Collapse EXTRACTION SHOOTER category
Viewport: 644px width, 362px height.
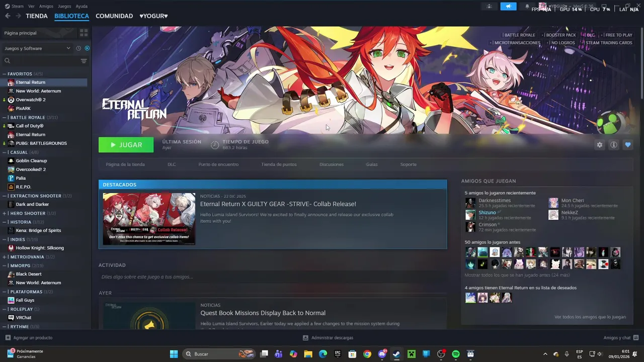click(x=5, y=196)
